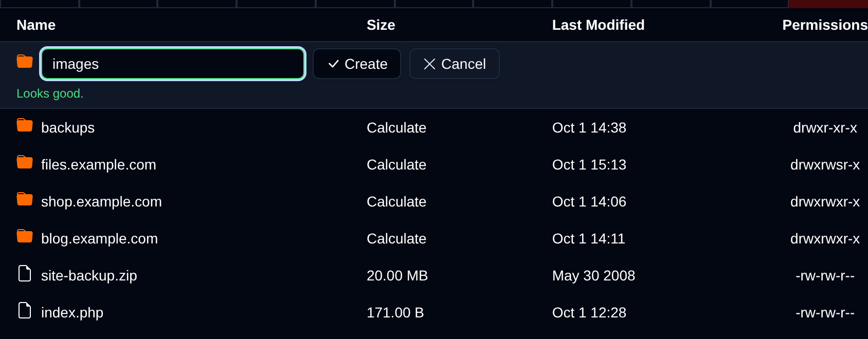This screenshot has height=339, width=868.
Task: Click the site-backup.zip file icon
Action: 25,273
